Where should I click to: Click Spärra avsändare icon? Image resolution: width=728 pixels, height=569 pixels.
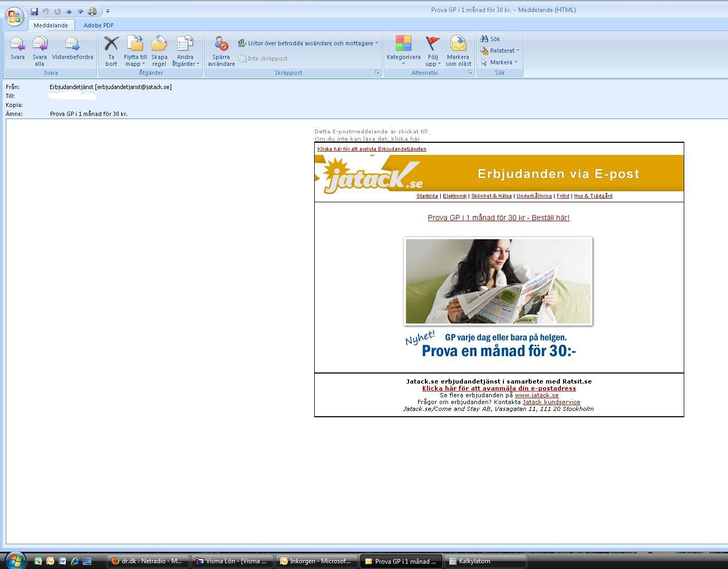coord(221,51)
